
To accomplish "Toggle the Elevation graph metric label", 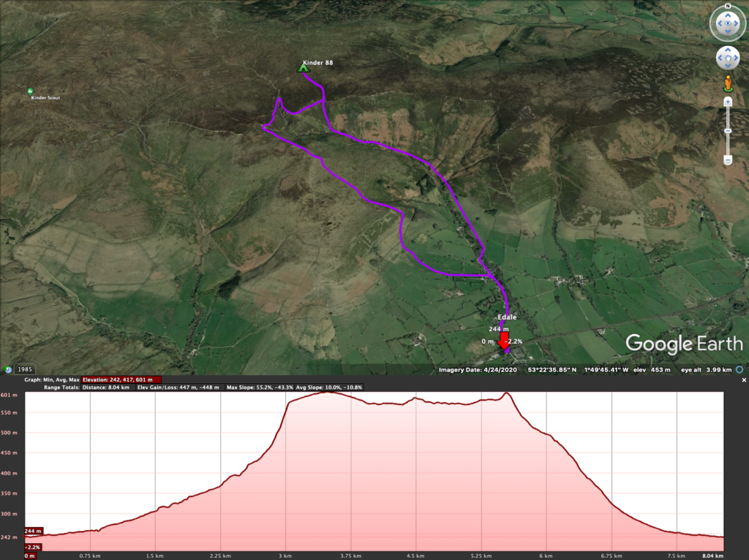I will (110, 379).
